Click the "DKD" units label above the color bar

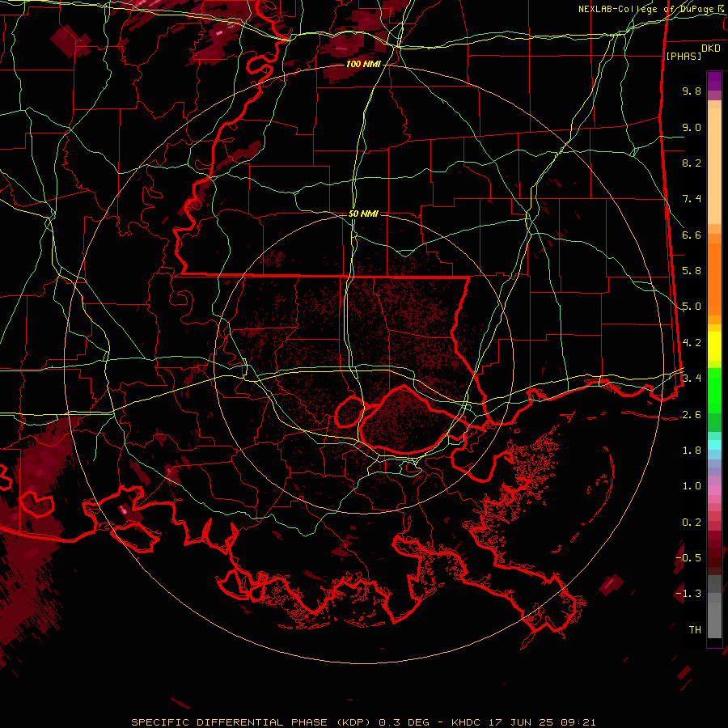coord(711,48)
